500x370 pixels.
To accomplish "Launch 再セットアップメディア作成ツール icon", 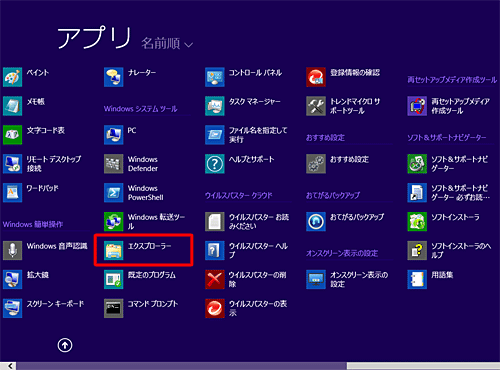I will coord(417,106).
